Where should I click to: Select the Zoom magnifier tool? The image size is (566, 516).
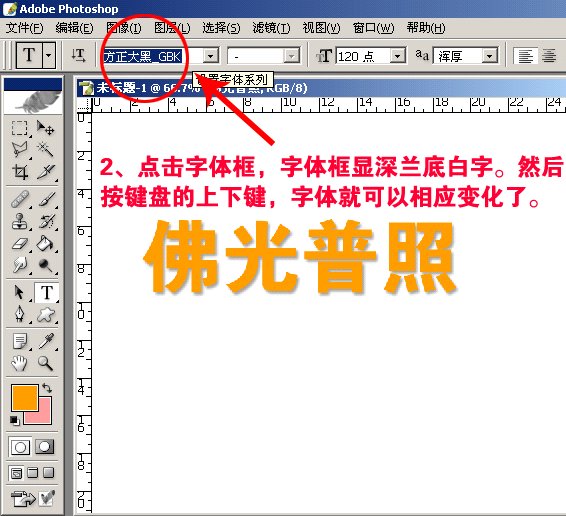45,363
